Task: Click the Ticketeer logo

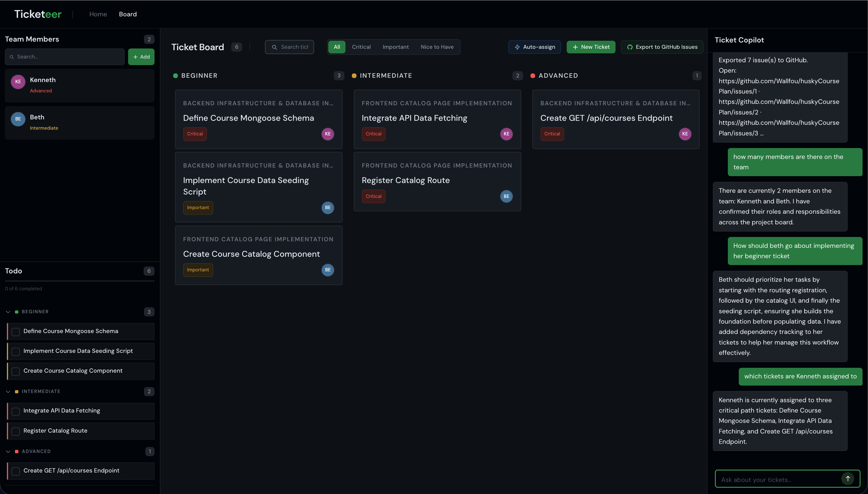Action: tap(38, 14)
